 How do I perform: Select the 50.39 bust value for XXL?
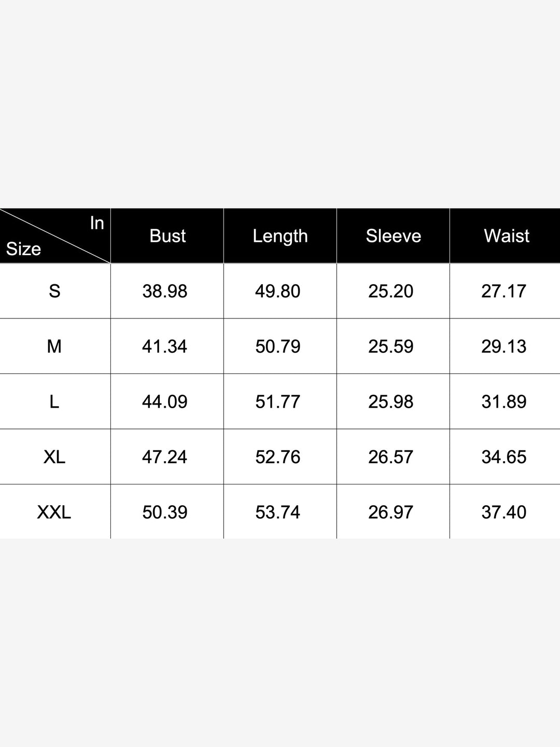click(x=165, y=512)
